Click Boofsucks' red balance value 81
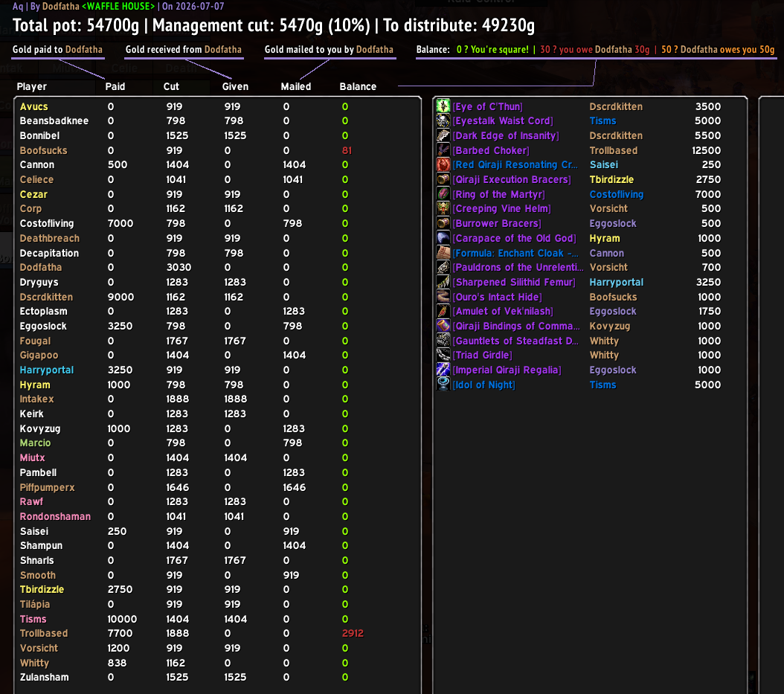The width and height of the screenshot is (784, 694). click(347, 150)
